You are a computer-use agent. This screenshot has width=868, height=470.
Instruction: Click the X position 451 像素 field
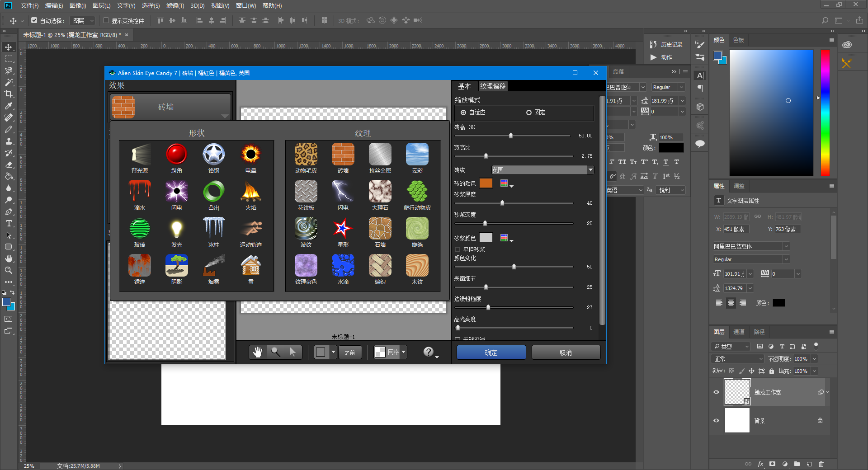coord(736,229)
